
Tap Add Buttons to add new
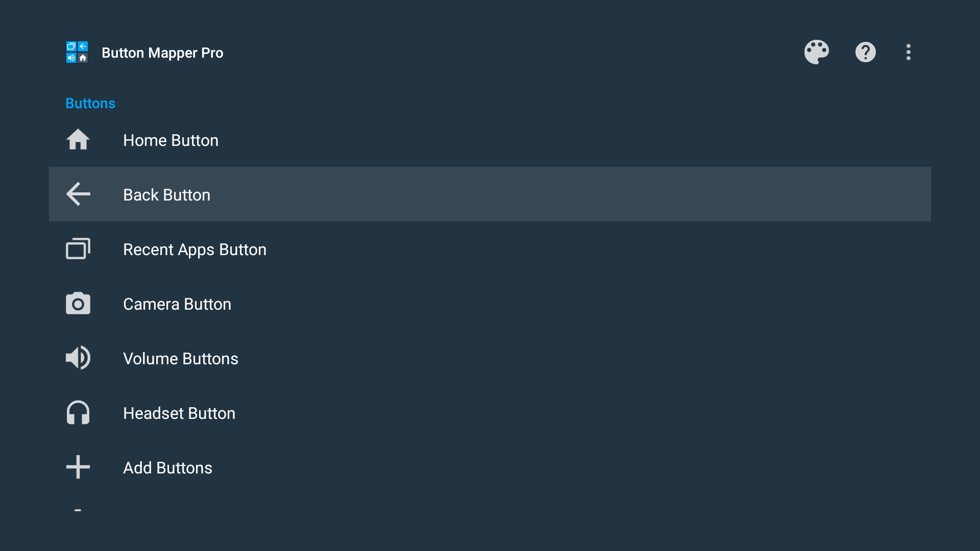(x=167, y=468)
